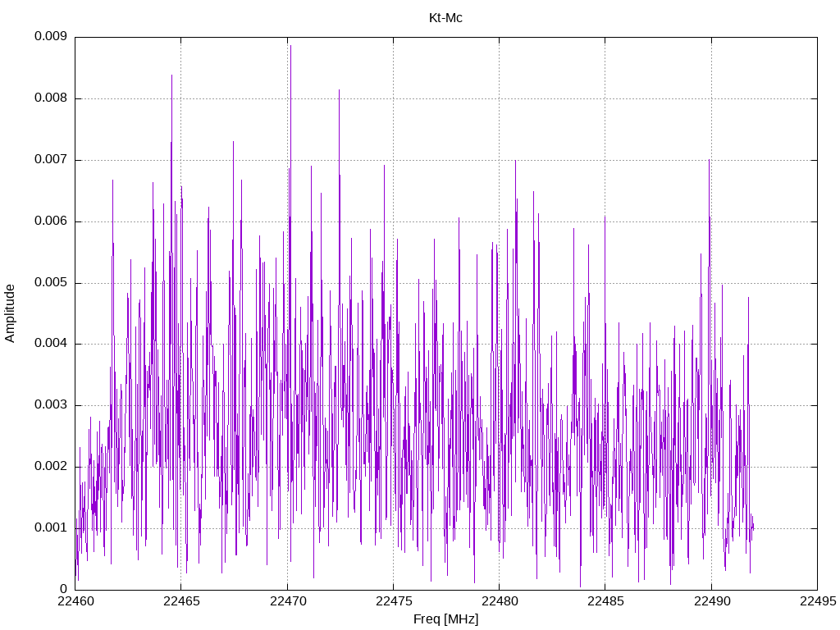The image size is (840, 630).
Task: Click the Freq [MHz] x-axis label
Action: 445,619
